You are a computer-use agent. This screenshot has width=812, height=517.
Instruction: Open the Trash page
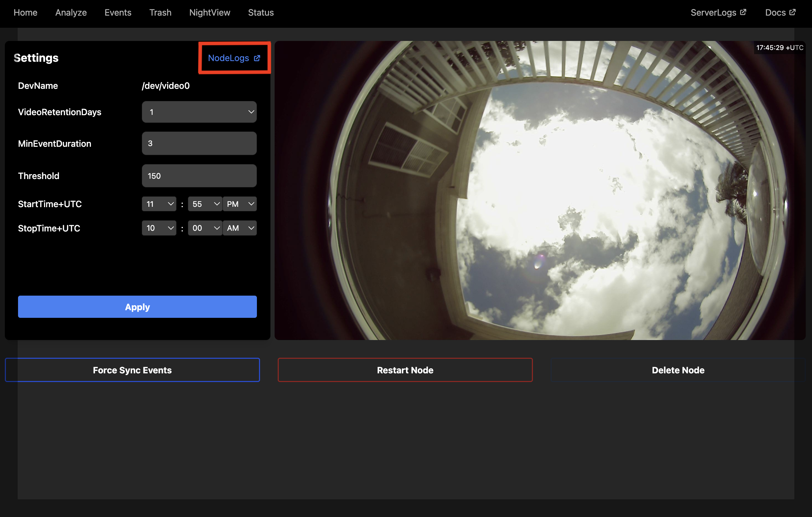click(160, 12)
